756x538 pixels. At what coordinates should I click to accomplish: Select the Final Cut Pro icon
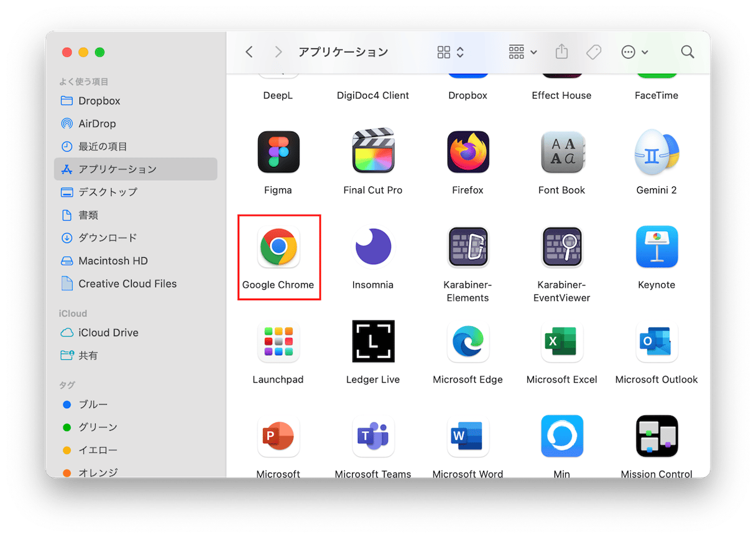click(373, 151)
